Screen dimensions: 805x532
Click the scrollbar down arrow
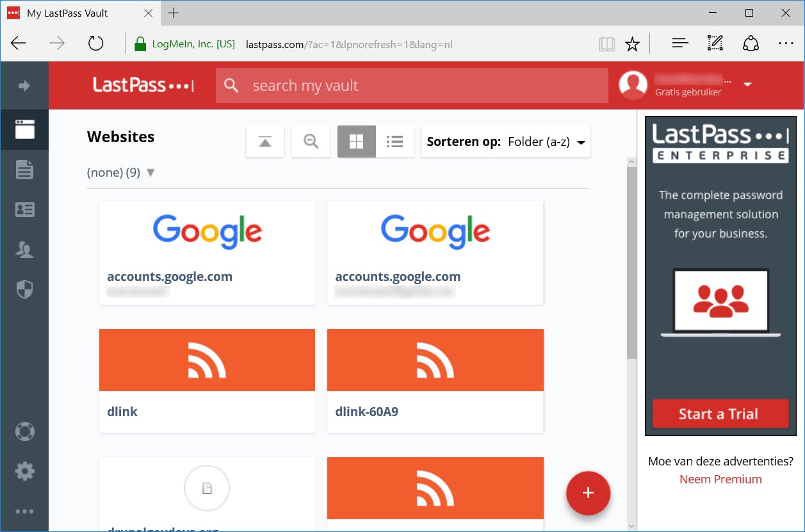pos(632,526)
